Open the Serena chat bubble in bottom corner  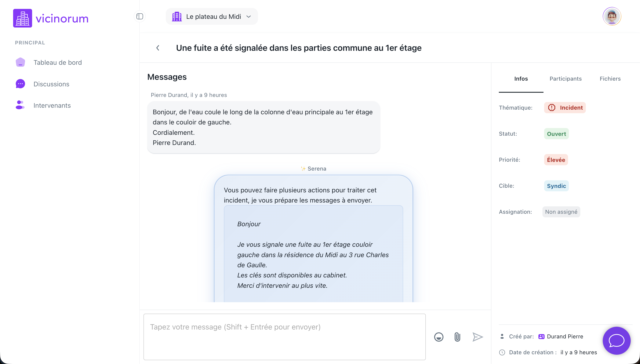tap(616, 341)
